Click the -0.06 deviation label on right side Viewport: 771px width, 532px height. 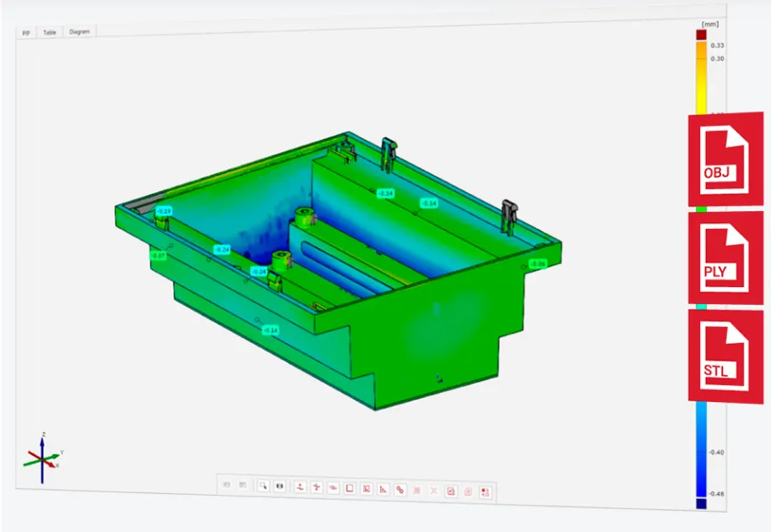coord(538,264)
